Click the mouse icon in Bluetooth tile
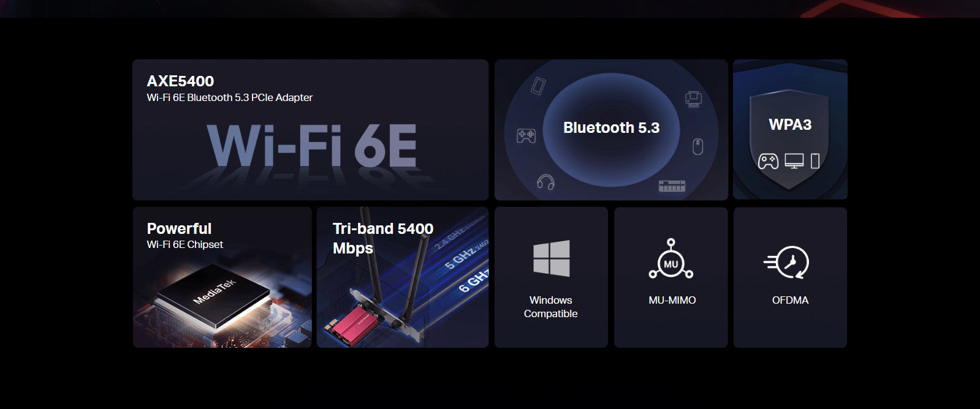980x409 pixels. tap(697, 146)
